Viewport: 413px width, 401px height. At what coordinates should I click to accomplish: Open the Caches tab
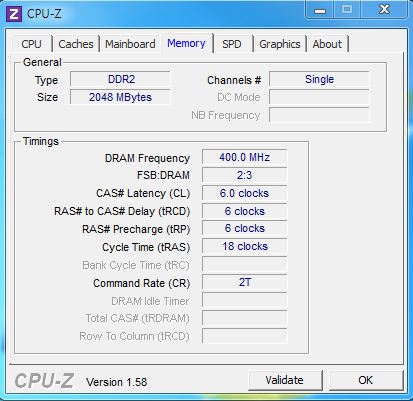[x=76, y=44]
